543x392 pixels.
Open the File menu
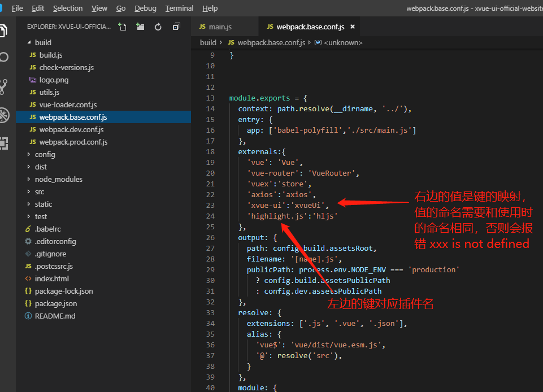click(x=18, y=8)
